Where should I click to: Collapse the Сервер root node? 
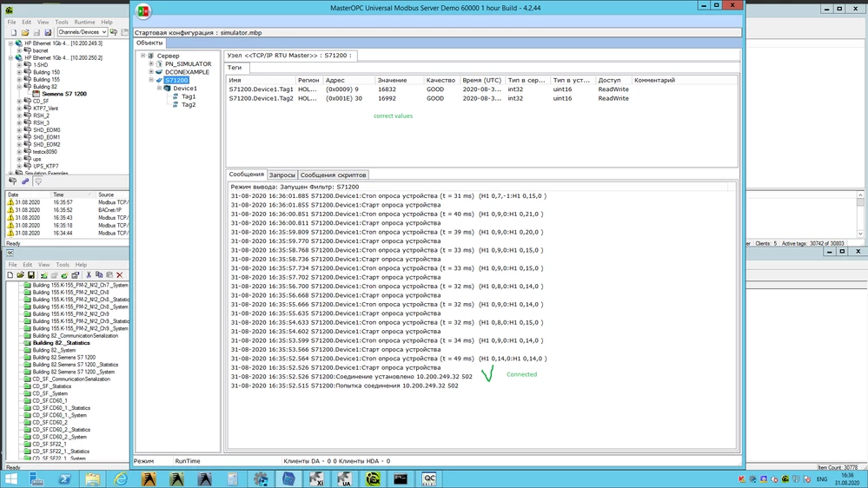point(142,56)
